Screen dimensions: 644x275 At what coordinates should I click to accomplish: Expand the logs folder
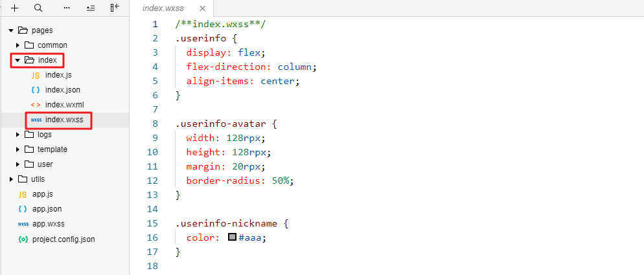click(x=19, y=135)
